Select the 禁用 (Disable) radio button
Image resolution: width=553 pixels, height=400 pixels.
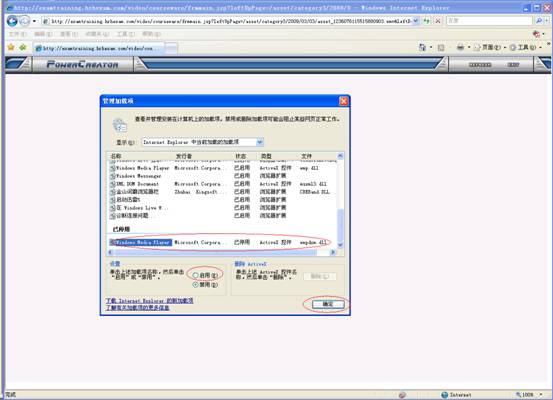coord(195,285)
